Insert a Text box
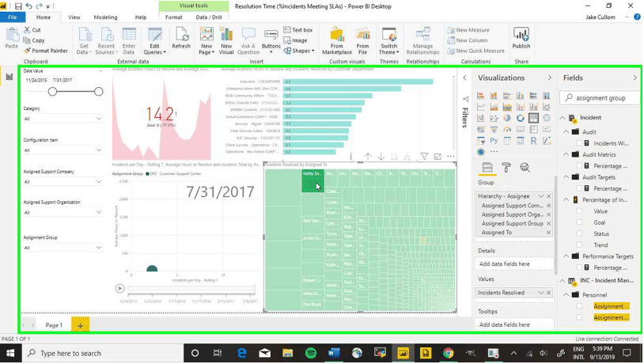Viewport: 644px width, 364px height. (298, 30)
